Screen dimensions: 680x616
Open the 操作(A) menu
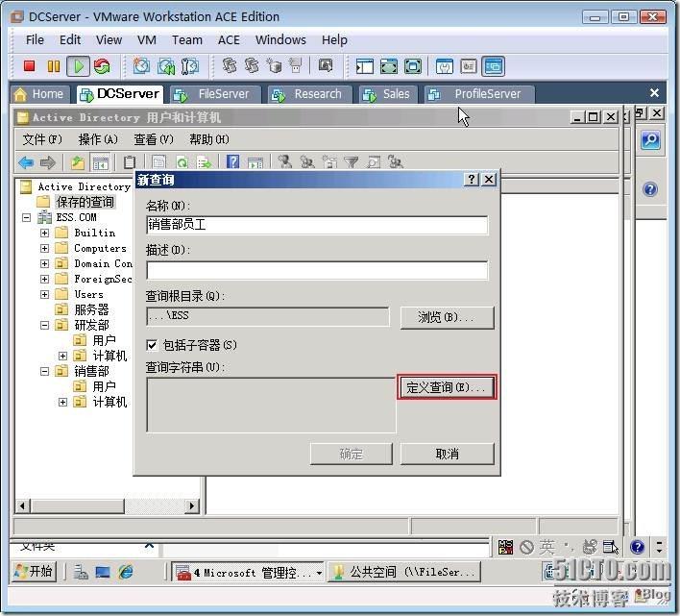(x=98, y=139)
